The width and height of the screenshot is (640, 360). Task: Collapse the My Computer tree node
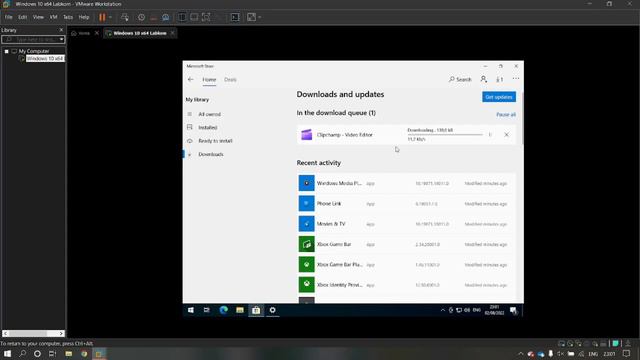[x=7, y=51]
